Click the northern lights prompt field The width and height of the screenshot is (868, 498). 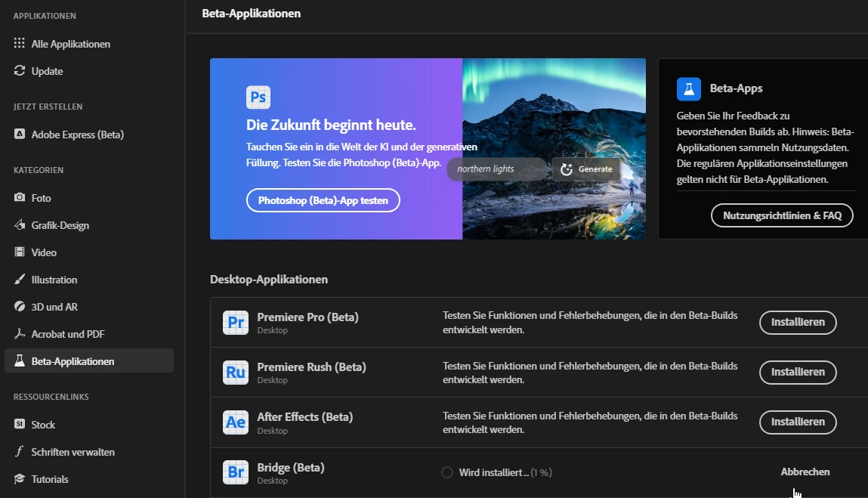tap(498, 169)
